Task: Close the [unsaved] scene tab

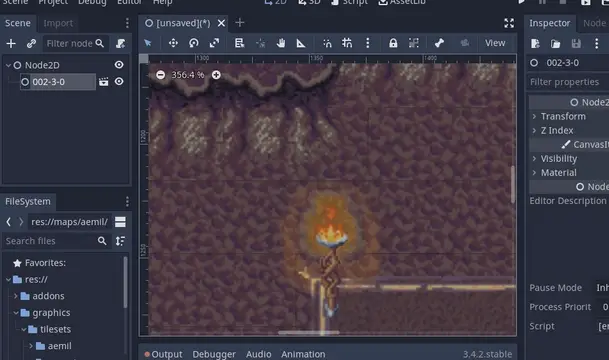Action: (x=221, y=23)
